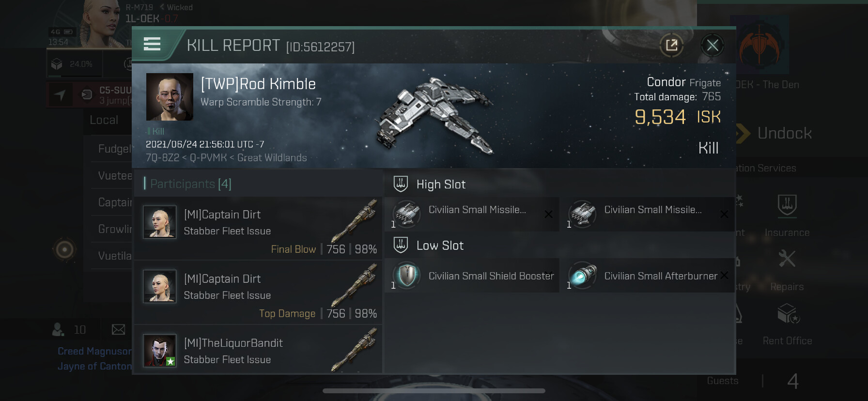This screenshot has height=401, width=868.
Task: Share the kill report via export icon
Action: tap(671, 46)
